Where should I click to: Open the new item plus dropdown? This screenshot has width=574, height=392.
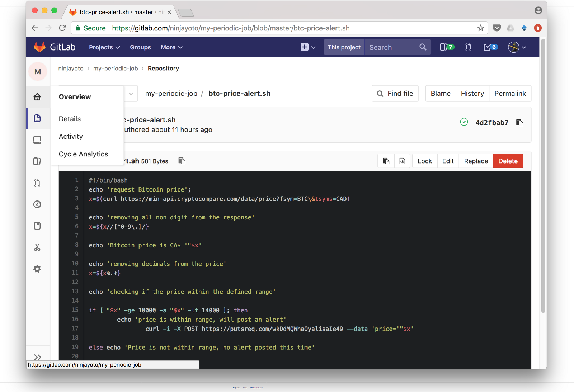click(x=308, y=47)
